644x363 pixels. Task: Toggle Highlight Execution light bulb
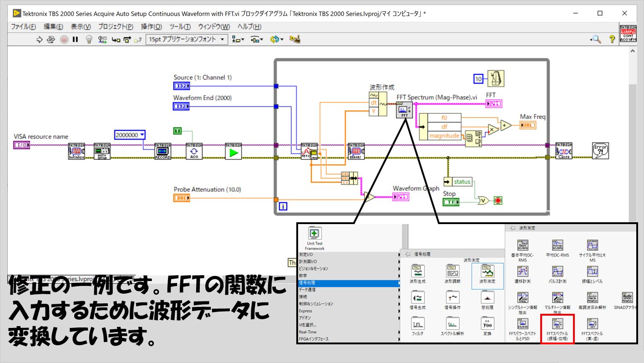90,40
